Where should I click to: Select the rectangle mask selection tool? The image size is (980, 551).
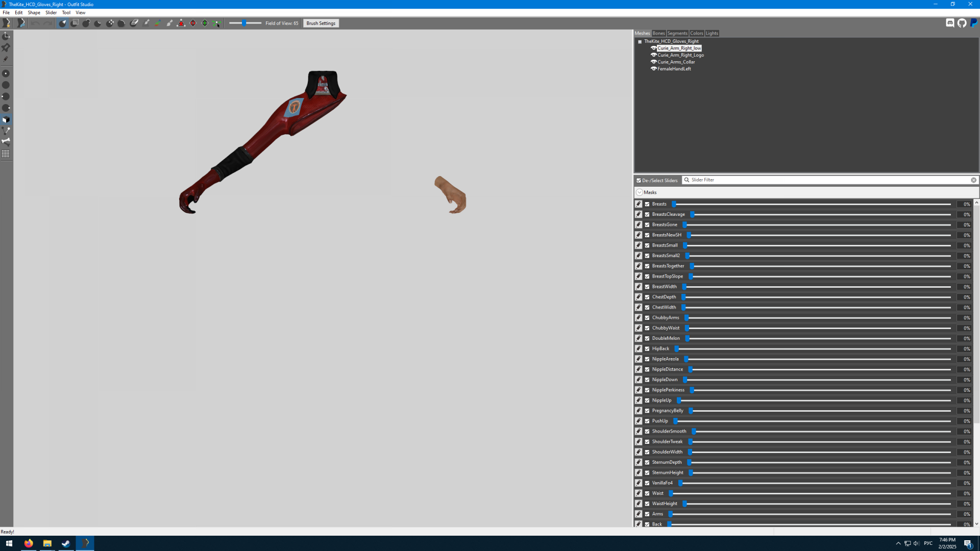point(75,23)
